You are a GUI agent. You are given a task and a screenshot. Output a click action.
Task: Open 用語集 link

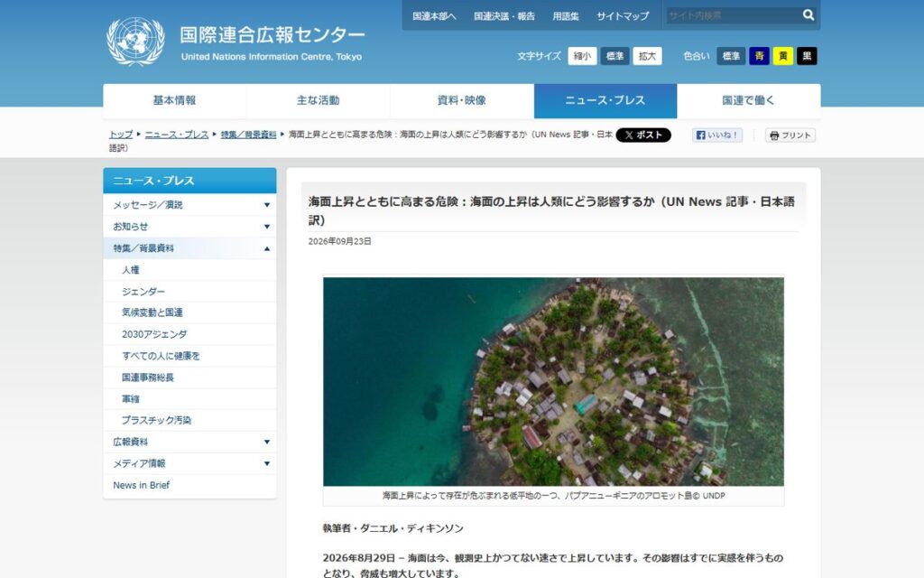click(x=566, y=16)
